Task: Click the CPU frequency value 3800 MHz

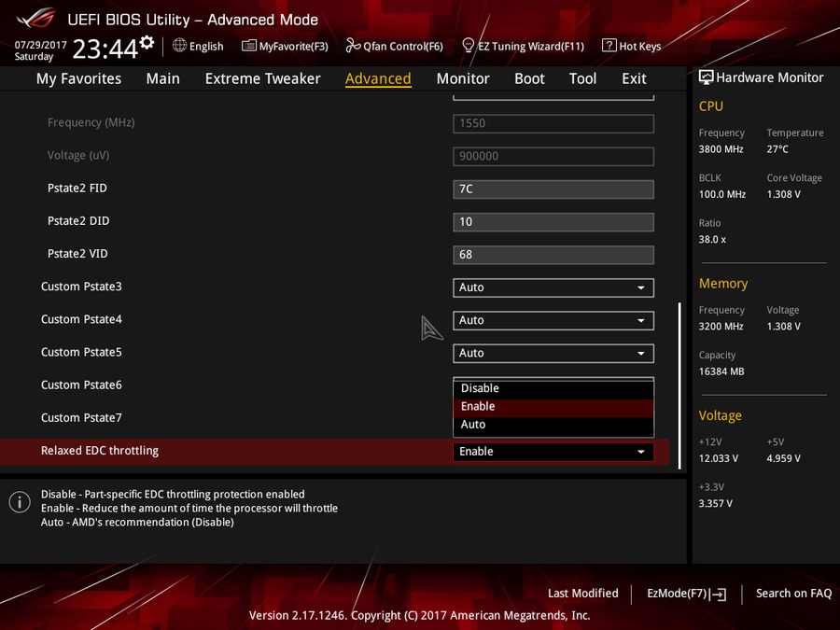Action: 721,149
